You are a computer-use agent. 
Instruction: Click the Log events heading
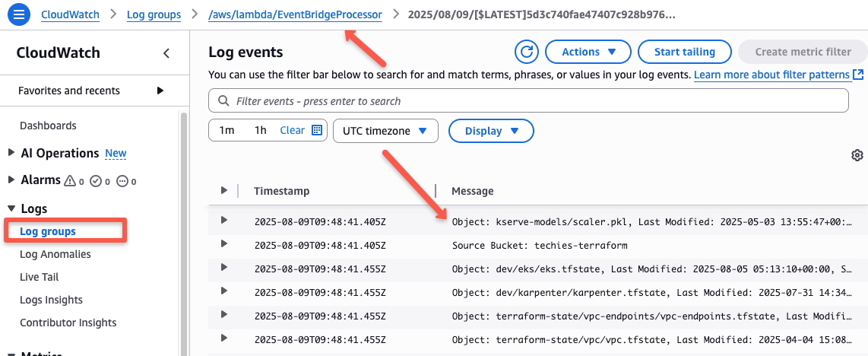(246, 52)
